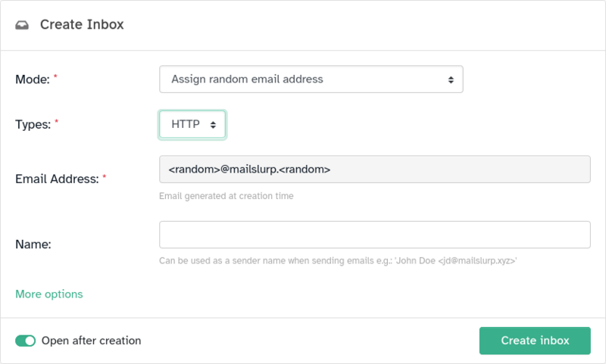Click the red asterisk beside Email Address
Viewport: 606px width, 364px height.
point(105,177)
